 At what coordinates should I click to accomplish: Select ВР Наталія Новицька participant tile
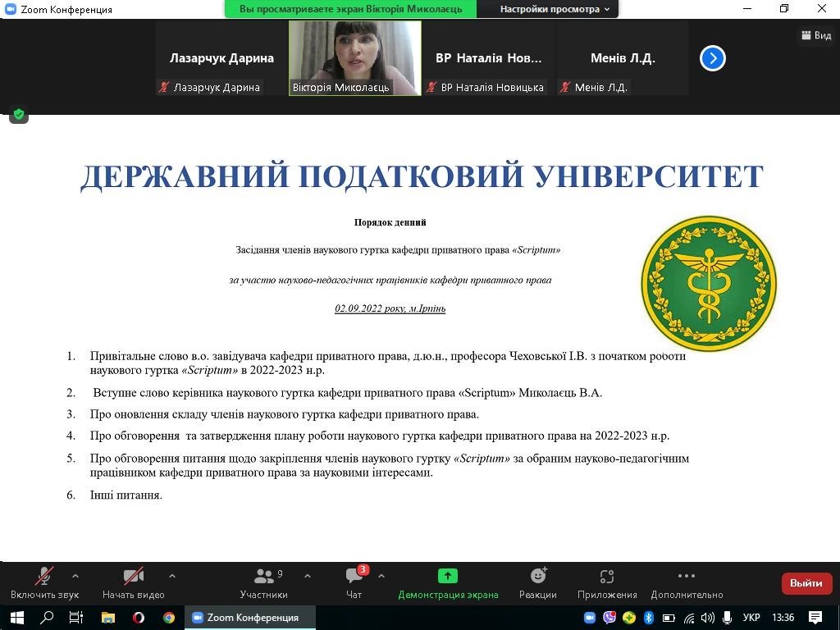pyautogui.click(x=488, y=58)
